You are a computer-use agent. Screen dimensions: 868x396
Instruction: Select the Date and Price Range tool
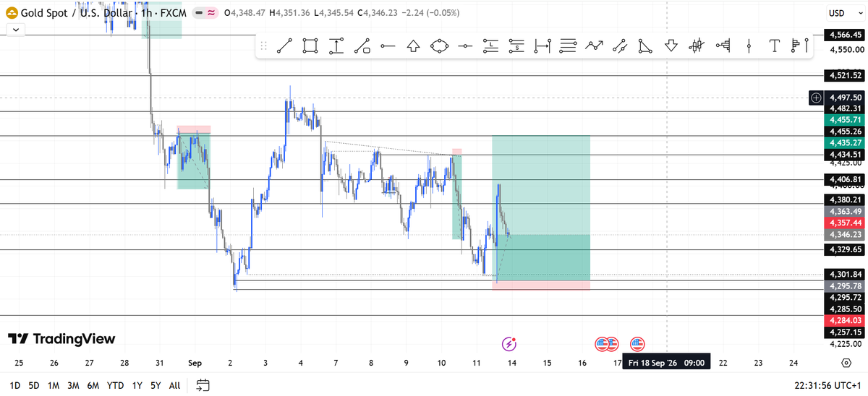(542, 46)
